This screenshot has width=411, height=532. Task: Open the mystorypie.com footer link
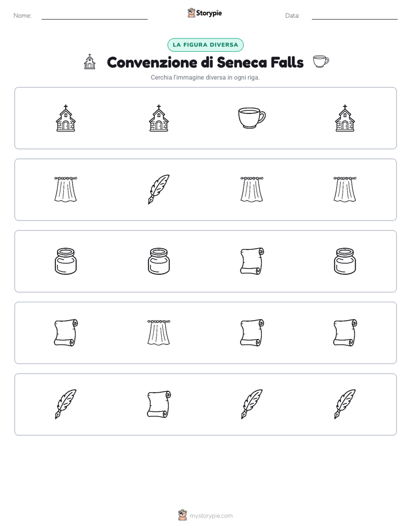click(211, 516)
